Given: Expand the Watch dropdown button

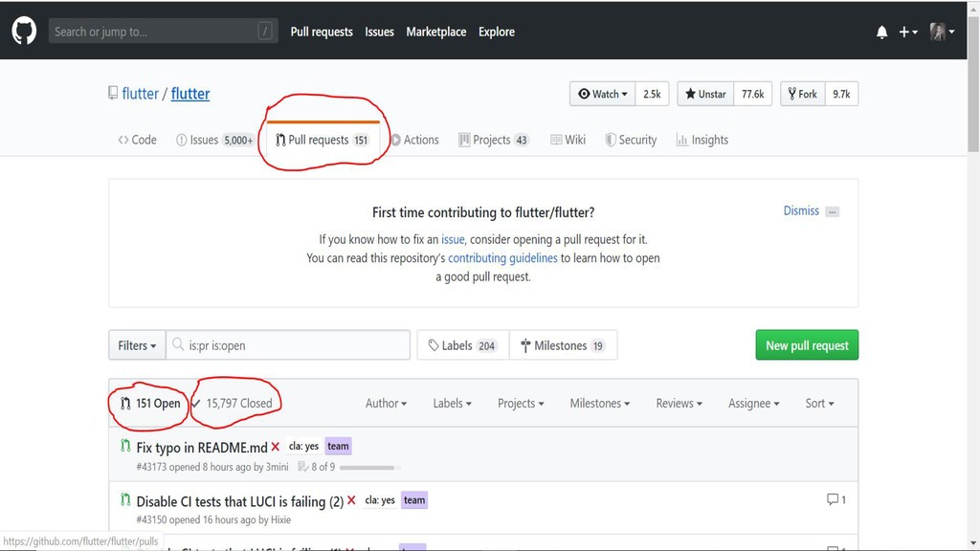Looking at the screenshot, I should point(603,94).
